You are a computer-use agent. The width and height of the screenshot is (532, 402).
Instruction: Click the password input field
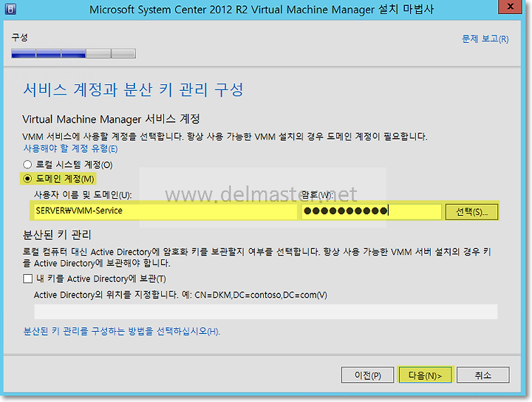tap(371, 211)
